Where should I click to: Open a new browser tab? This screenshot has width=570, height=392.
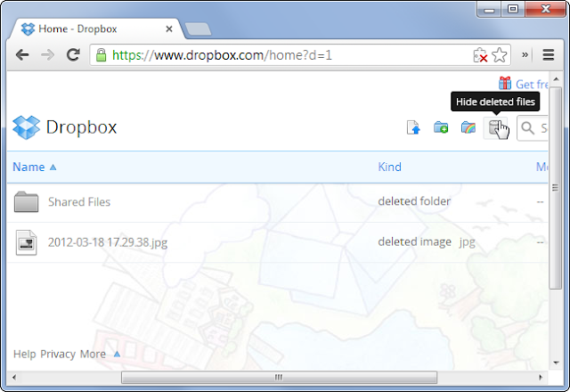[198, 29]
